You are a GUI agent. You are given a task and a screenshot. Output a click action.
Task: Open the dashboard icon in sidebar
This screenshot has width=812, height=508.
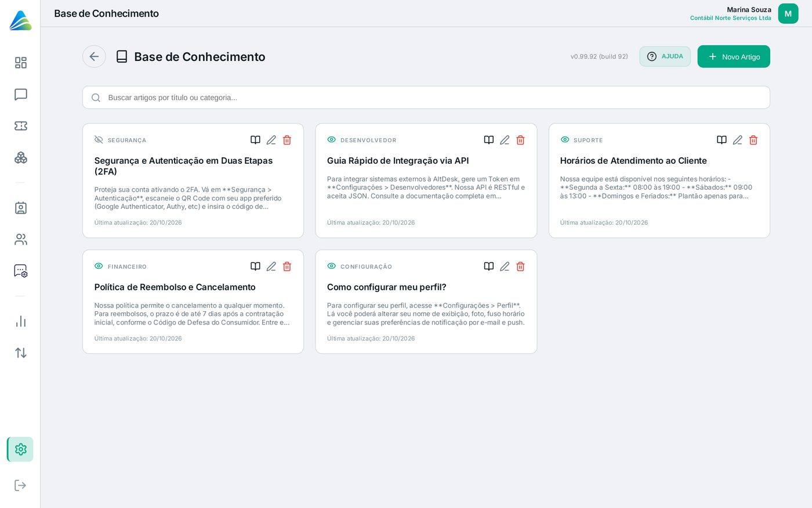21,63
